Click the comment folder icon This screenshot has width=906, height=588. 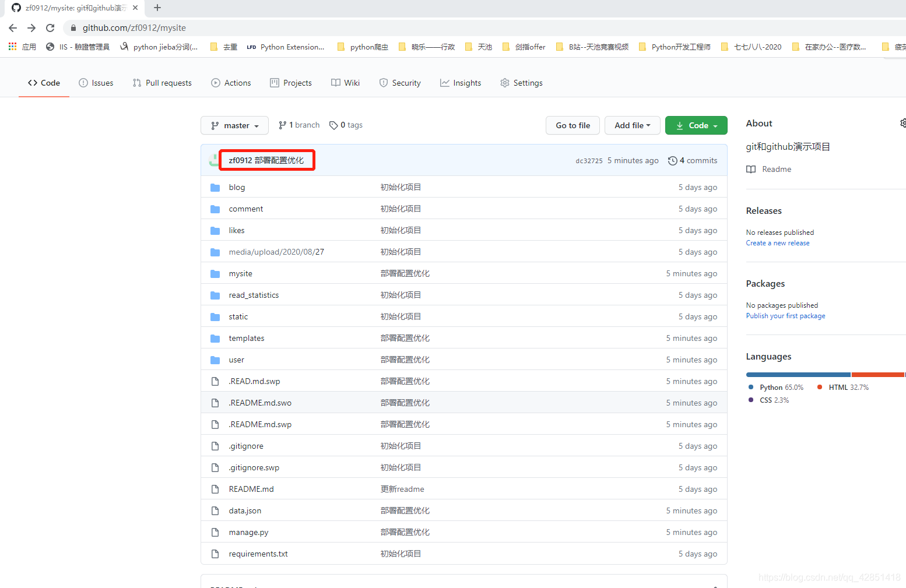[x=215, y=209]
